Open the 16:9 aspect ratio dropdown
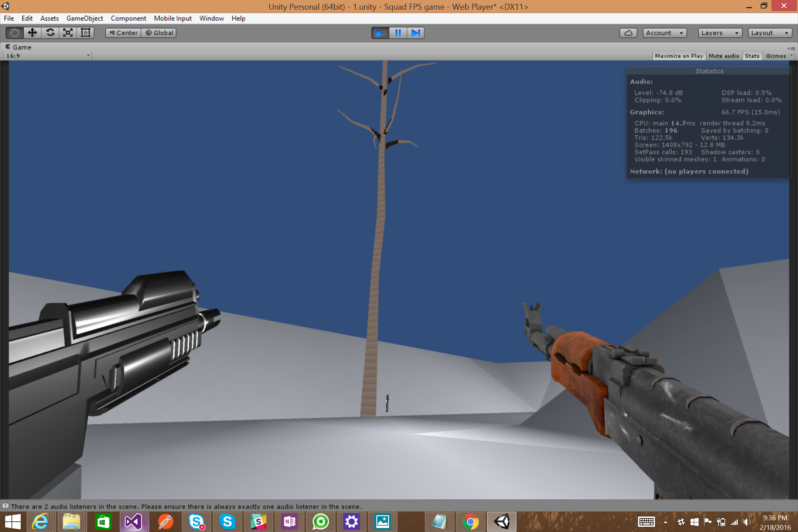 48,56
